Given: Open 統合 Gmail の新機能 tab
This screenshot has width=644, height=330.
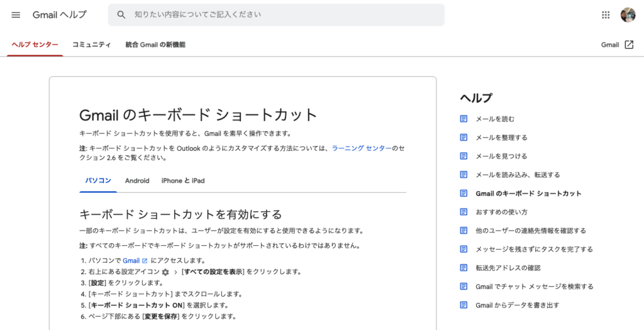Looking at the screenshot, I should 155,45.
